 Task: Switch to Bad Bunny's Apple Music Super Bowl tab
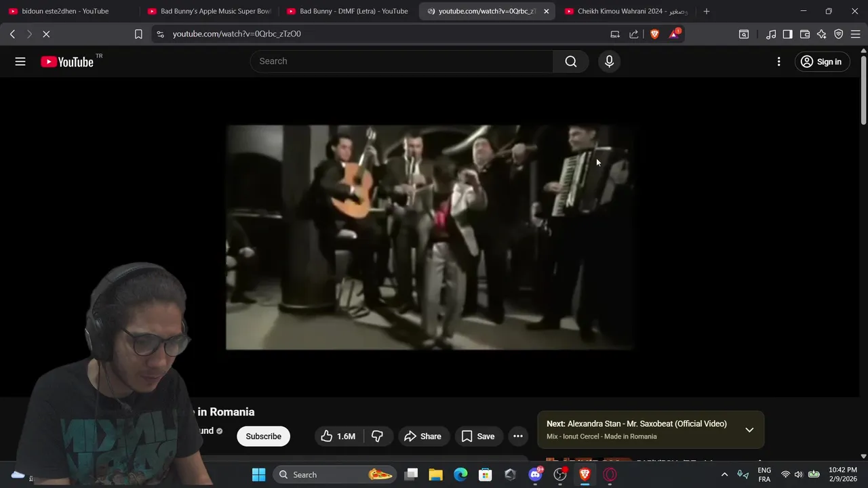point(210,12)
